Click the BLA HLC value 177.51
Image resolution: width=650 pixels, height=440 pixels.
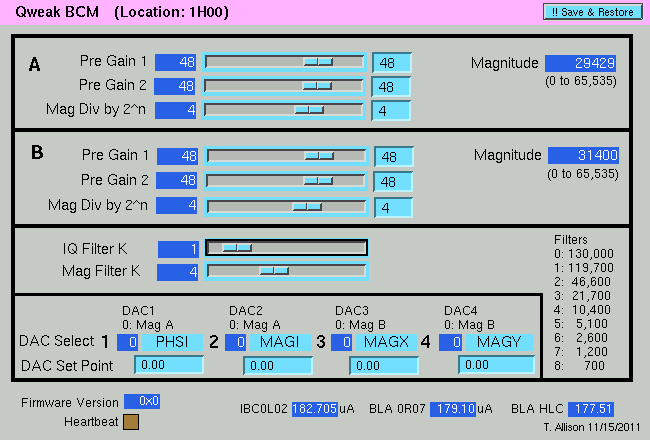[591, 409]
